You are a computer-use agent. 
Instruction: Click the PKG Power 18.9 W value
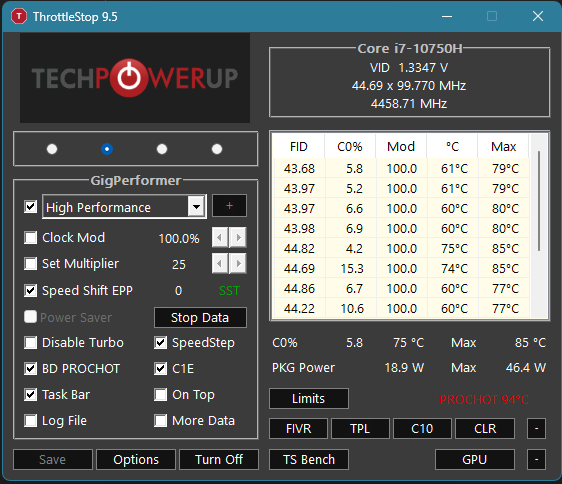(404, 368)
